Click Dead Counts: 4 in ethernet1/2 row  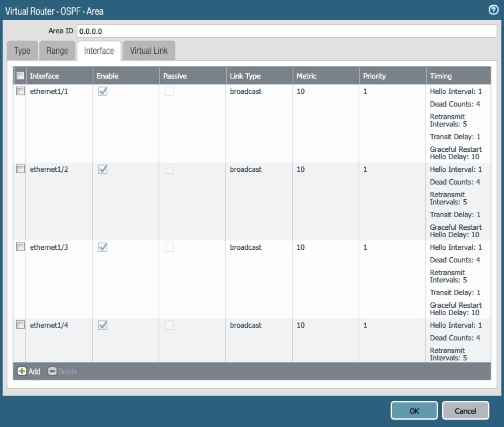455,182
